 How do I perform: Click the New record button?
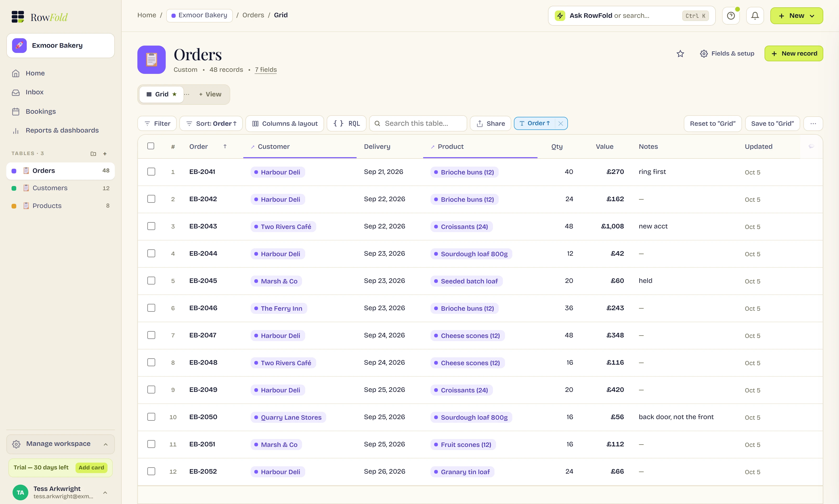pos(793,54)
